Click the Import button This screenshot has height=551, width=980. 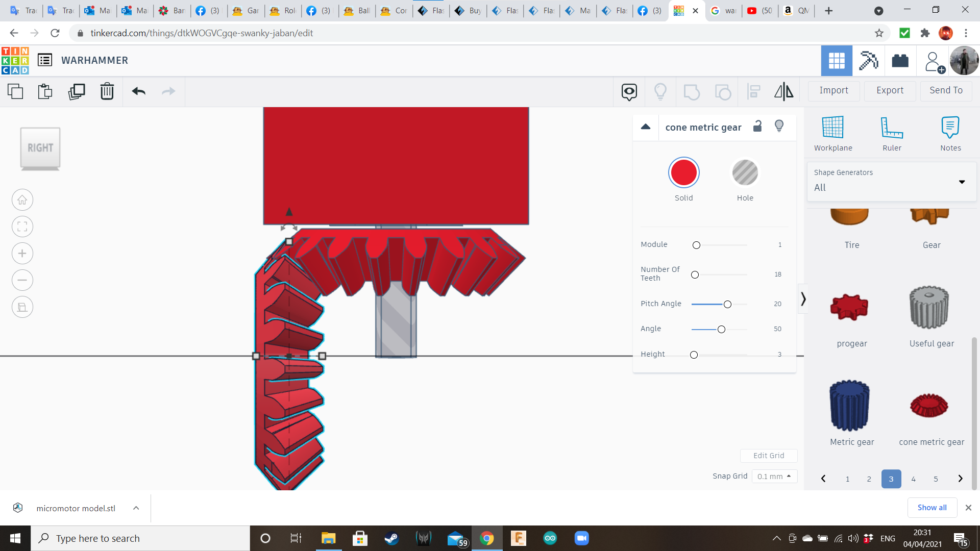pos(834,90)
